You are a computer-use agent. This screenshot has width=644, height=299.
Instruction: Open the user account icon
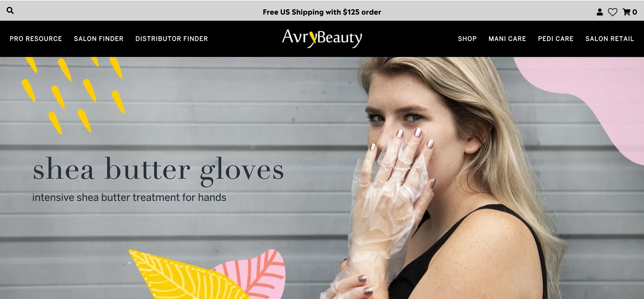click(600, 12)
